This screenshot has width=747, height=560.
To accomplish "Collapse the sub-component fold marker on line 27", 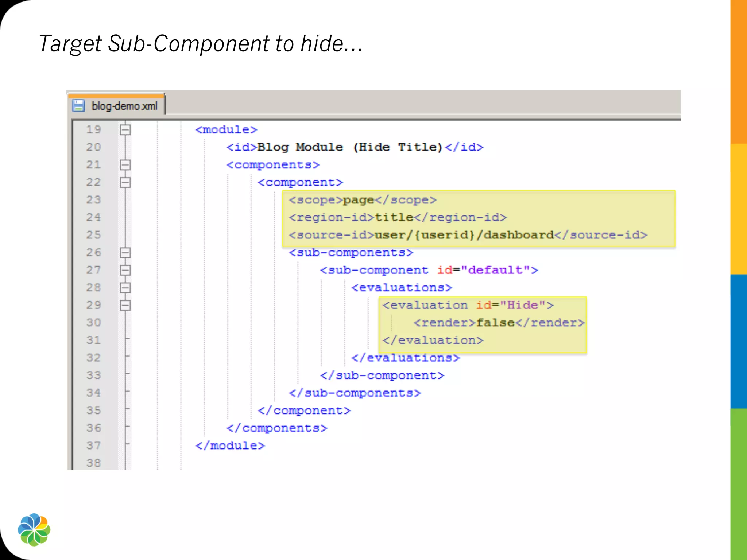I will (x=125, y=270).
